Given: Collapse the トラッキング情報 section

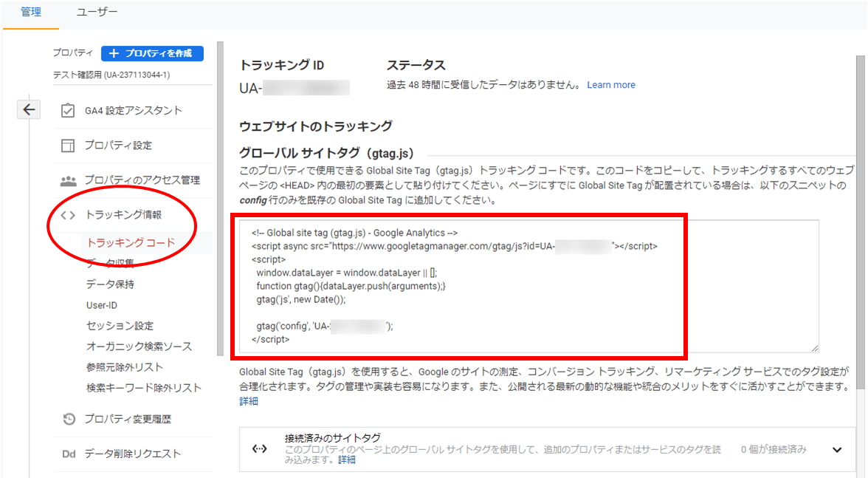Looking at the screenshot, I should (123, 216).
